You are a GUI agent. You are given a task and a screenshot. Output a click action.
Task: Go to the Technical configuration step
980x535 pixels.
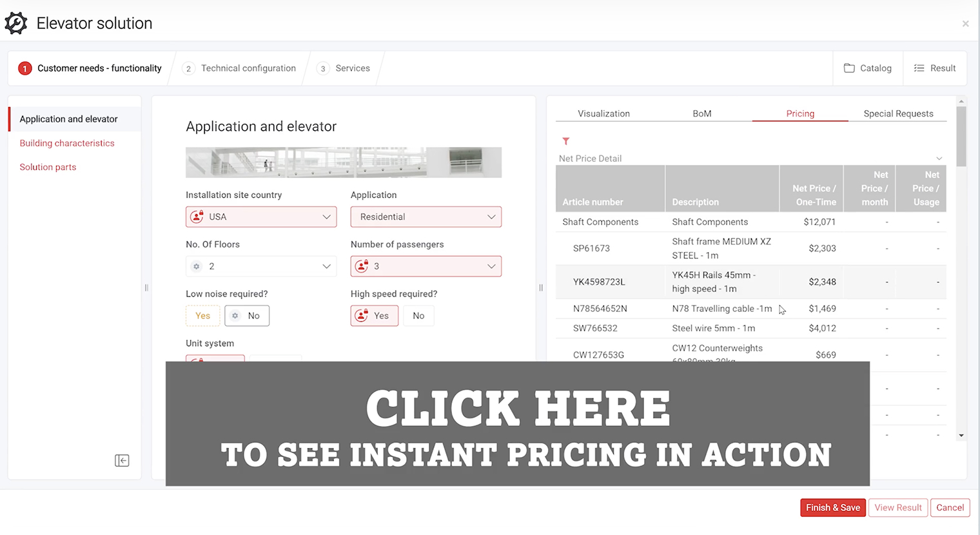point(248,68)
